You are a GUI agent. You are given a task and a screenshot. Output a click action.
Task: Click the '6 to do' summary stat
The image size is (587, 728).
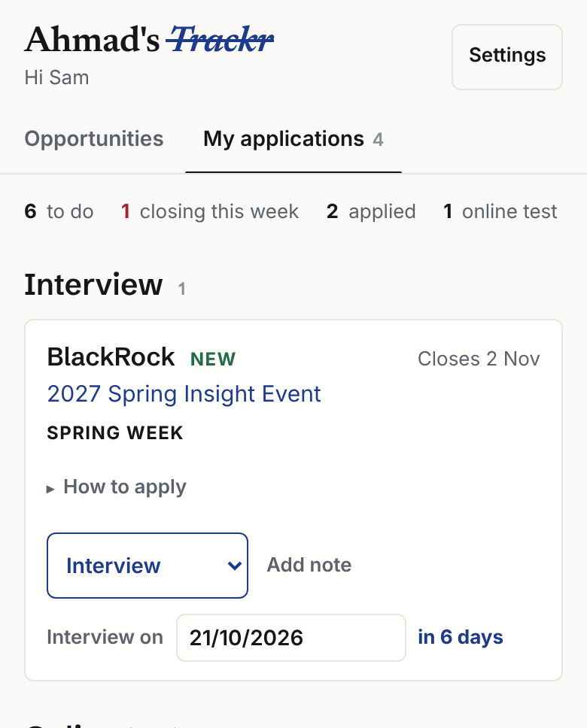pos(59,212)
